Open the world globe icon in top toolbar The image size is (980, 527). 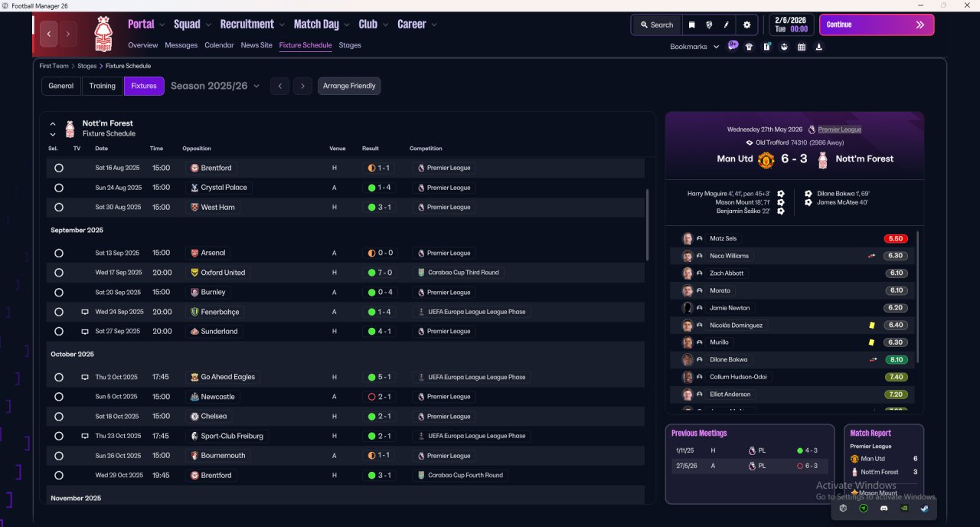click(709, 25)
